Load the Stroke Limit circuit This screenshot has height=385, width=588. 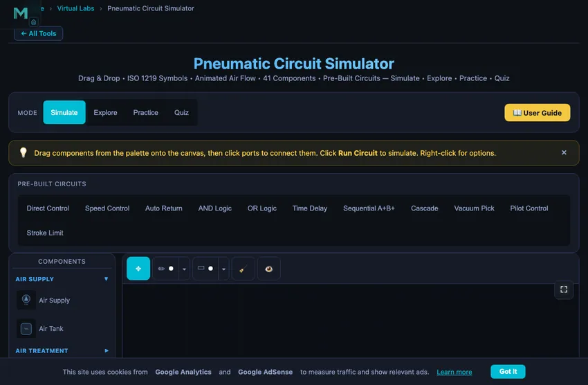click(45, 233)
